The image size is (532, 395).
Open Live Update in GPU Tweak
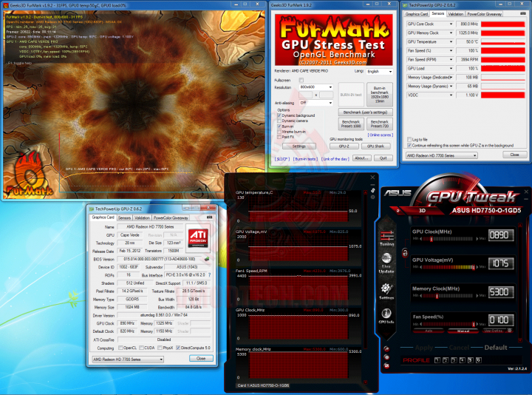coord(386,263)
